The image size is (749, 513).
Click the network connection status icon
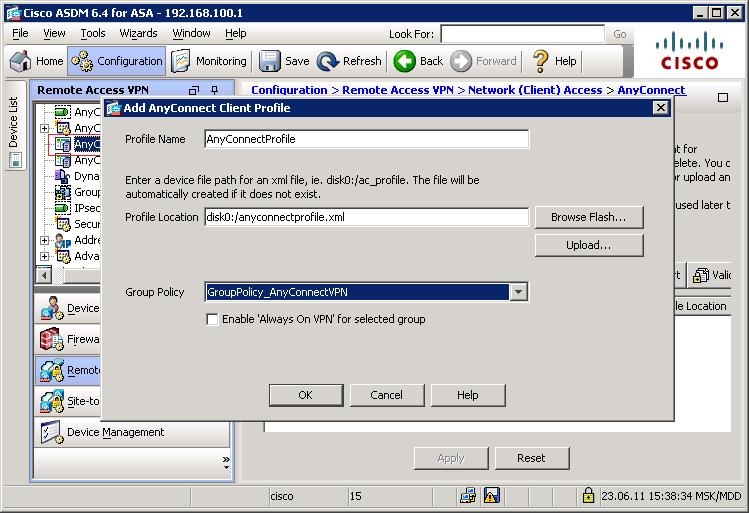pyautogui.click(x=468, y=496)
